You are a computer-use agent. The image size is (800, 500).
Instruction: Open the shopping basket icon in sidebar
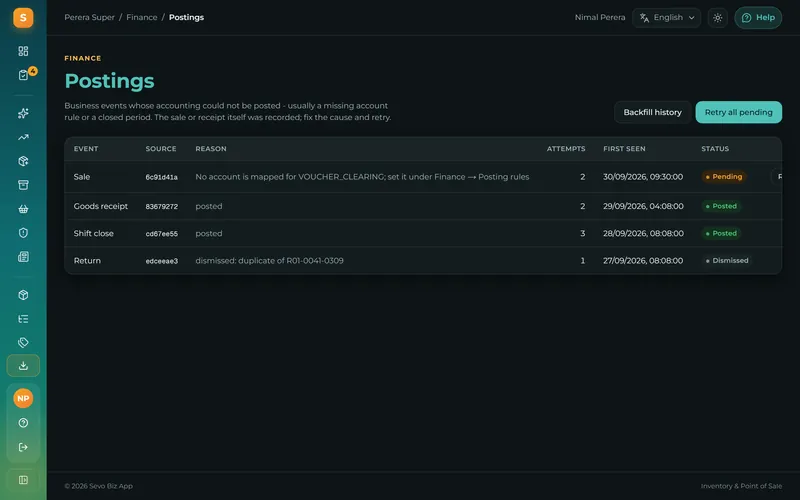pyautogui.click(x=23, y=209)
